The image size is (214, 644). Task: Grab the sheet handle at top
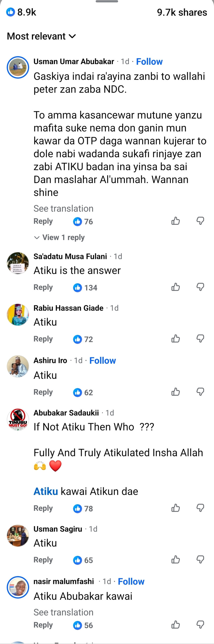point(107,1)
